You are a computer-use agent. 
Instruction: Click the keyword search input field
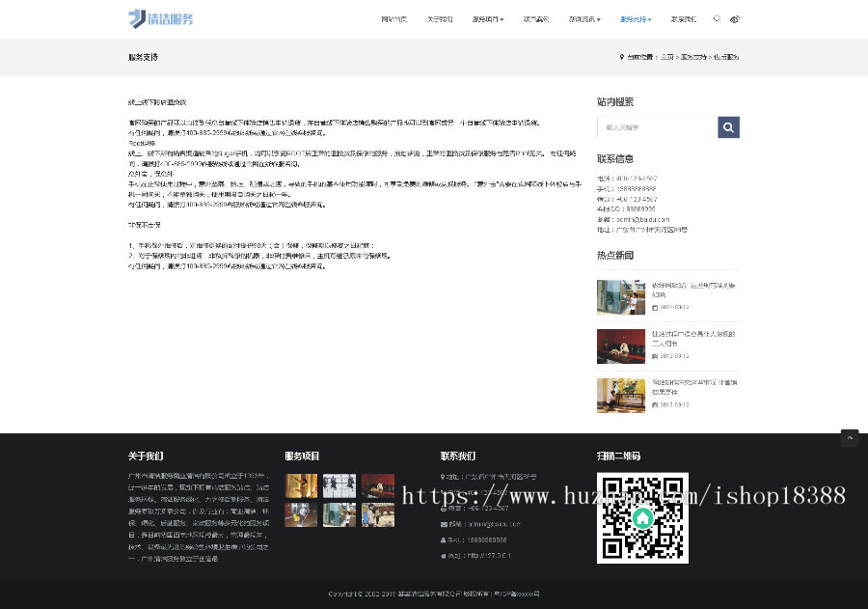(656, 126)
